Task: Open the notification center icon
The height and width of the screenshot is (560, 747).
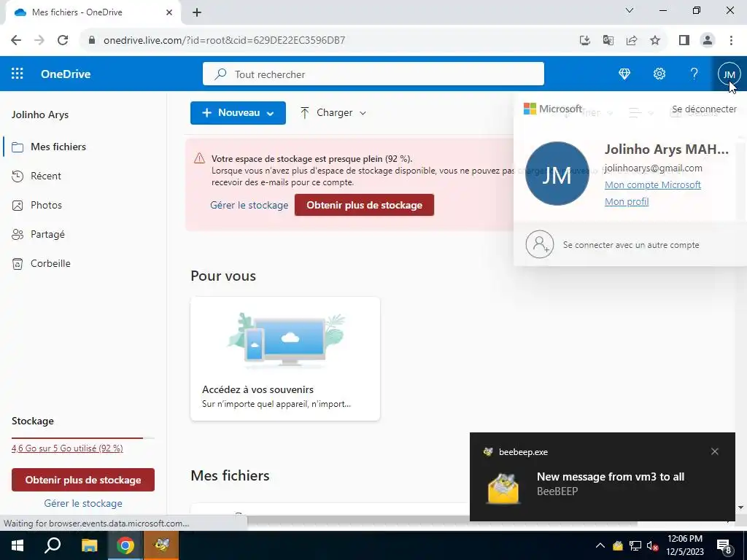Action: point(724,545)
